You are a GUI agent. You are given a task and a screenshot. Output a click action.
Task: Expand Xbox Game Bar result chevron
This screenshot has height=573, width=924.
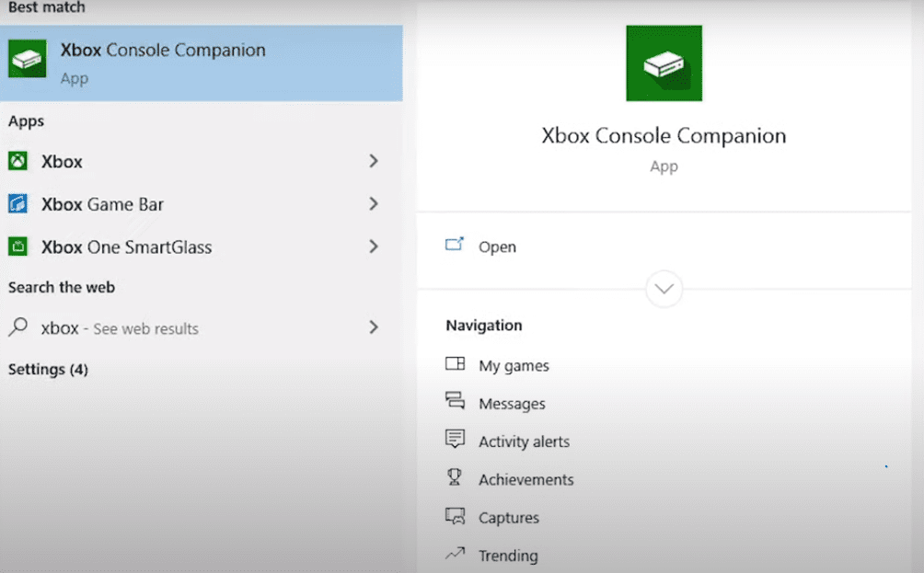(374, 204)
